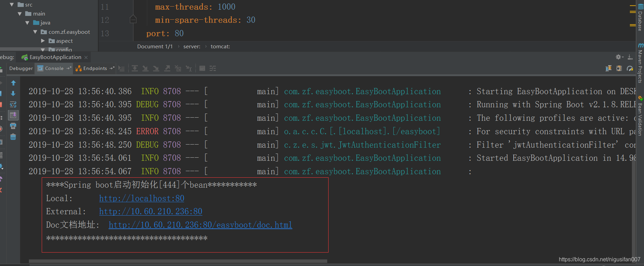The height and width of the screenshot is (266, 644).
Task: Collapse the java folder arrow
Action: click(x=27, y=22)
